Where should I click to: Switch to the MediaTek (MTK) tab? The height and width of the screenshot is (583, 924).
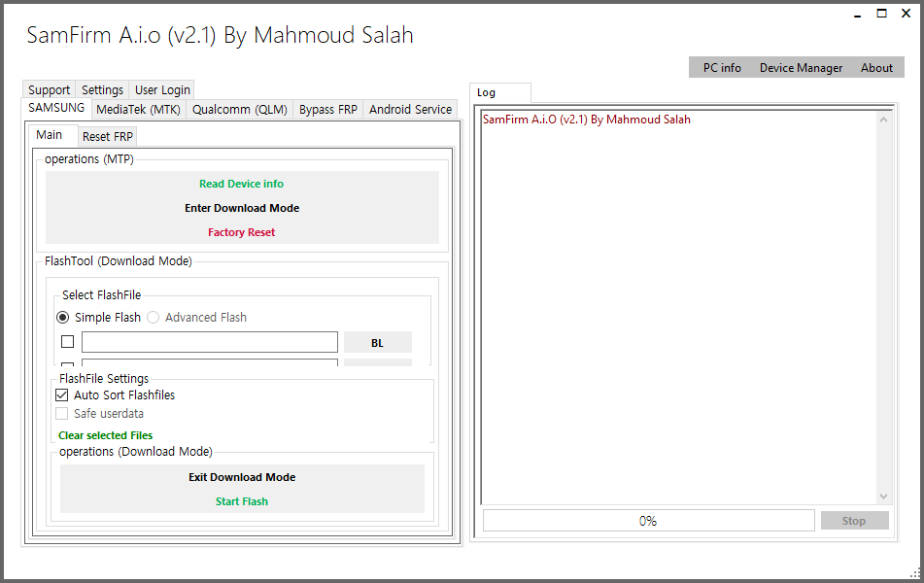139,109
